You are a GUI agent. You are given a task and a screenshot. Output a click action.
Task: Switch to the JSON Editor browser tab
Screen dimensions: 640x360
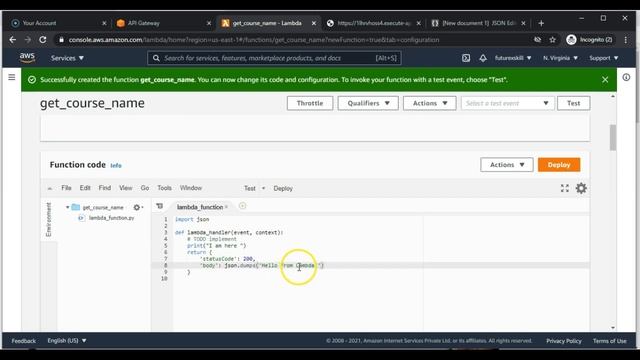coord(478,23)
